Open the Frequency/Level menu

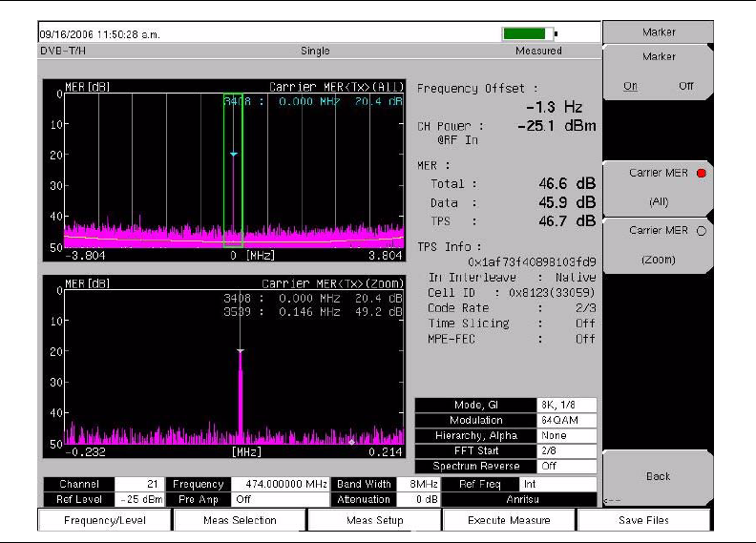pos(103,520)
